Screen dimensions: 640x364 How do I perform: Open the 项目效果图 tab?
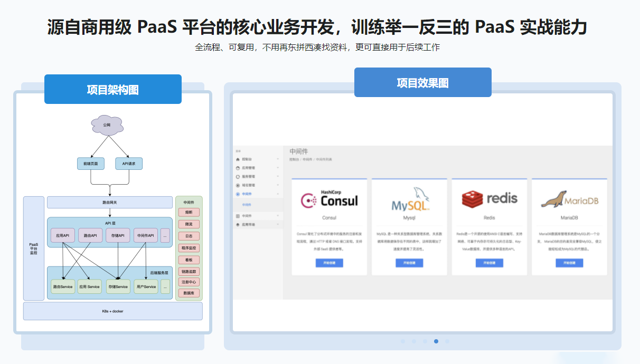coord(422,83)
